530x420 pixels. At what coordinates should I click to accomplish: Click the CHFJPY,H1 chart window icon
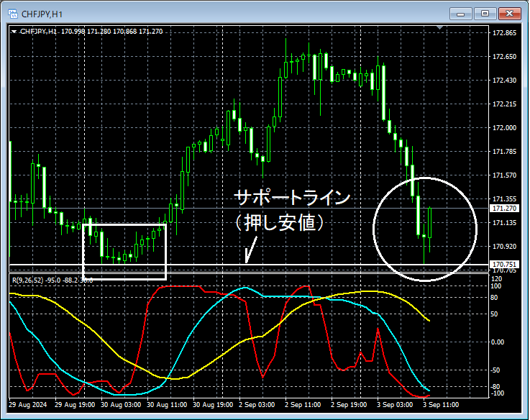13,14
